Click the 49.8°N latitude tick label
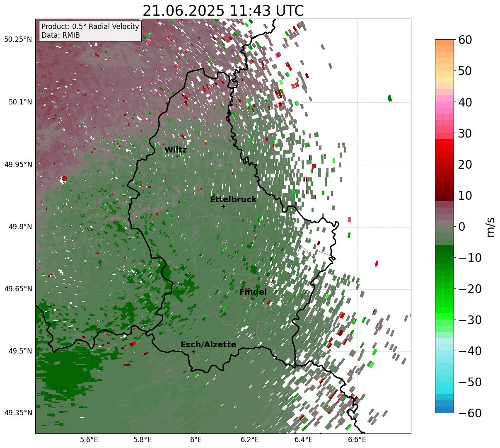 [x=20, y=227]
